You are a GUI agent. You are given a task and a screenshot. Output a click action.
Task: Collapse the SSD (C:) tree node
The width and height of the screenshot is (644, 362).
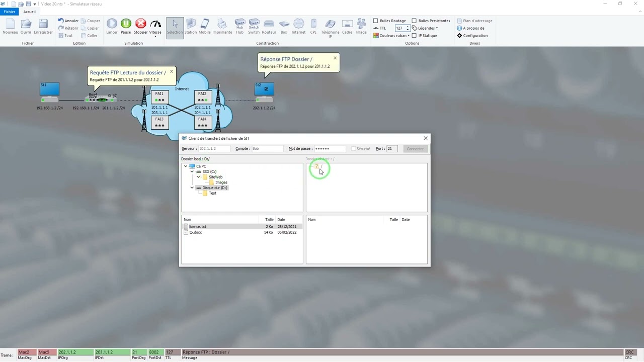(x=192, y=171)
